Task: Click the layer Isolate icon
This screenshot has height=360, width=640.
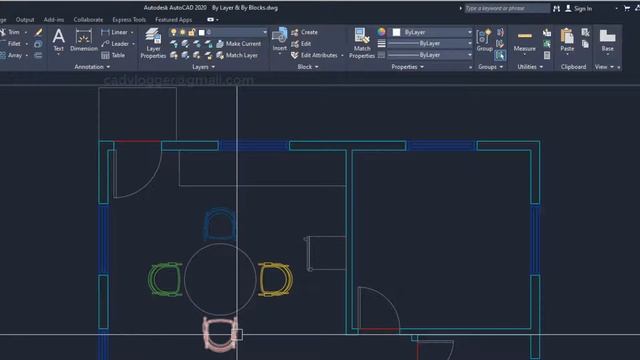Action: click(185, 44)
